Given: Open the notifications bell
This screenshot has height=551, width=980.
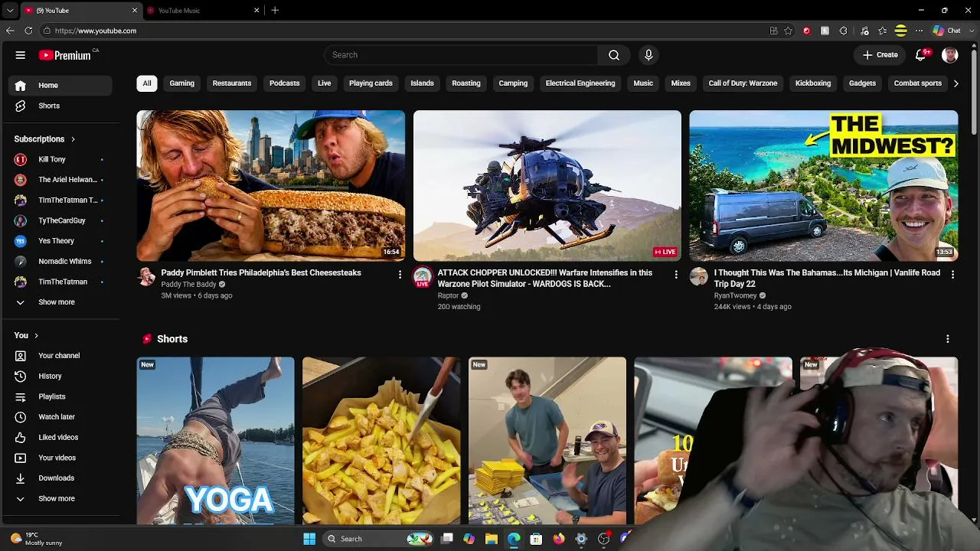Looking at the screenshot, I should pyautogui.click(x=922, y=55).
